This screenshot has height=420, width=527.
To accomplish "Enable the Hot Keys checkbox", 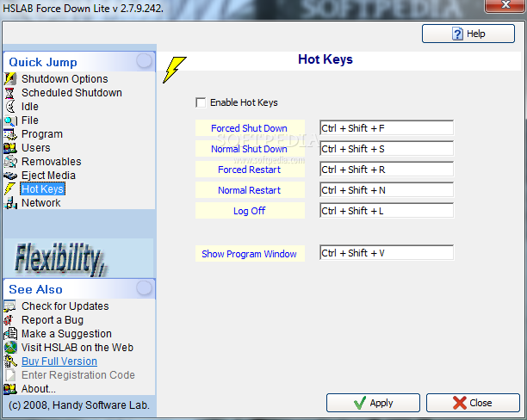I will coord(201,102).
